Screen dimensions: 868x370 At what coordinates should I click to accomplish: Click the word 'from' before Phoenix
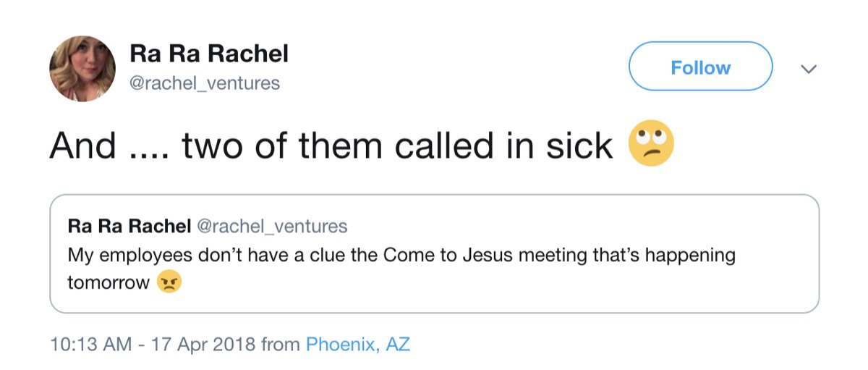click(x=280, y=344)
